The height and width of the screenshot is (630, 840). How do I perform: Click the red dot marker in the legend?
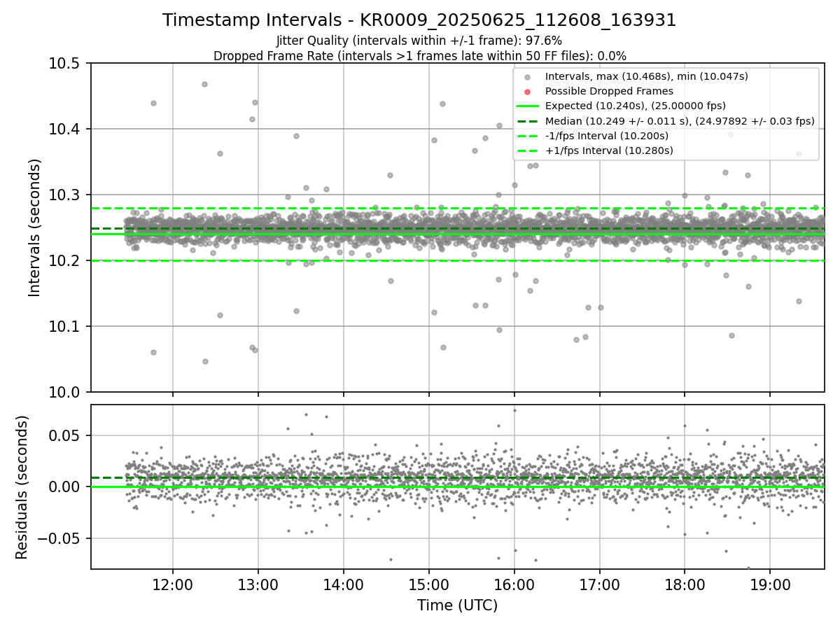click(528, 92)
